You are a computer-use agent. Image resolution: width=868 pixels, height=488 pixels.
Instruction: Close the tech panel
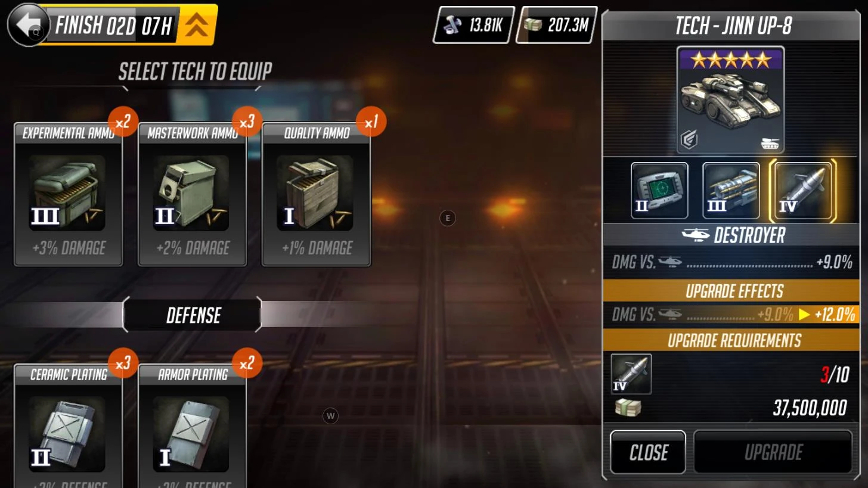(648, 452)
